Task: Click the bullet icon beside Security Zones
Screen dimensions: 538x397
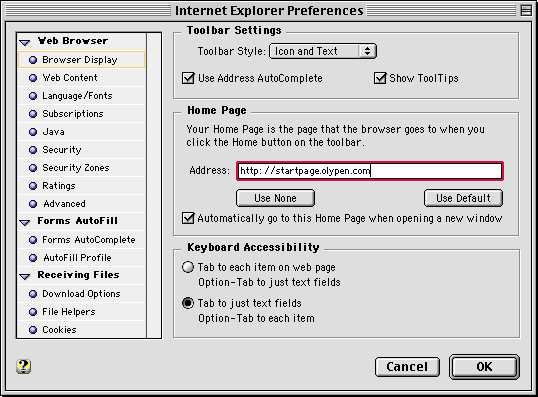Action: click(x=33, y=168)
